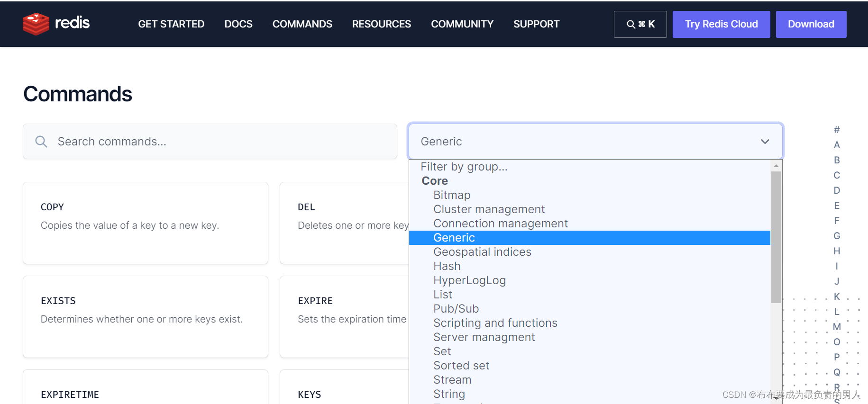Select Set group option

pos(590,351)
